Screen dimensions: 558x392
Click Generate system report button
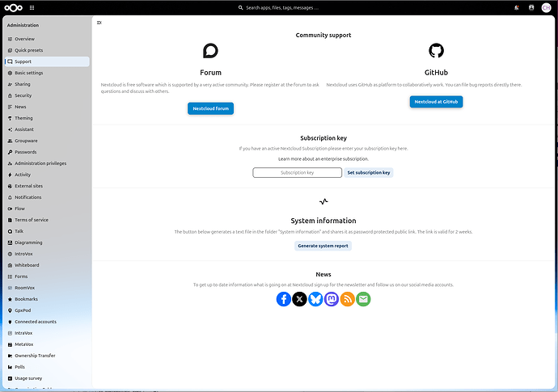click(323, 246)
